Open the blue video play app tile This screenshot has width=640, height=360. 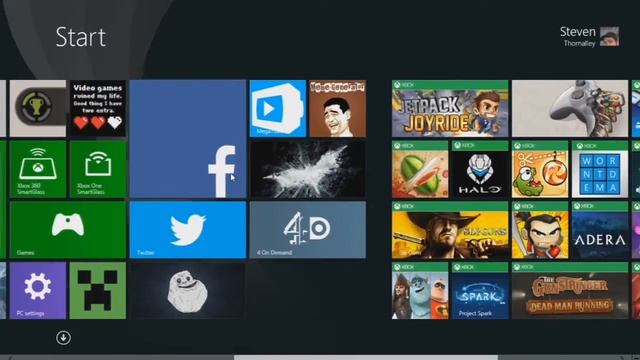click(278, 109)
